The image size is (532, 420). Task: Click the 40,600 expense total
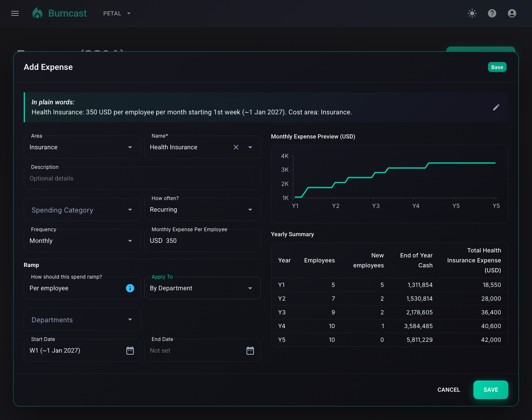(491, 326)
